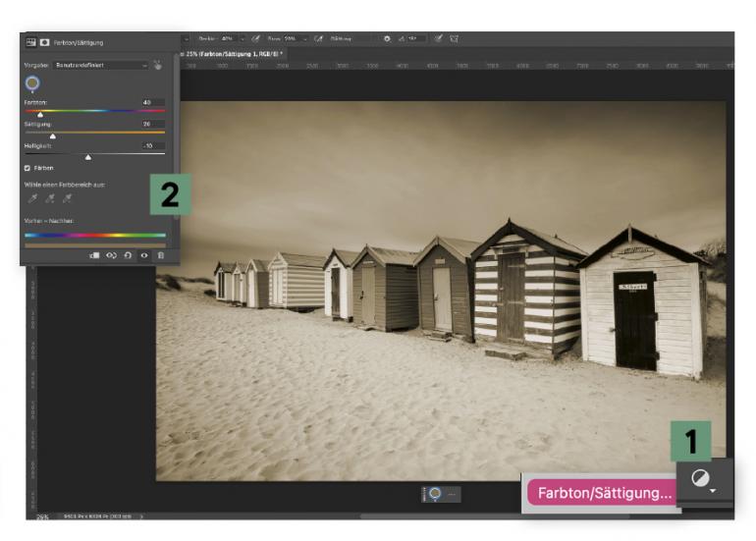The image size is (756, 541).
Task: Delete the adjustment layer with trash icon
Action: 161,255
